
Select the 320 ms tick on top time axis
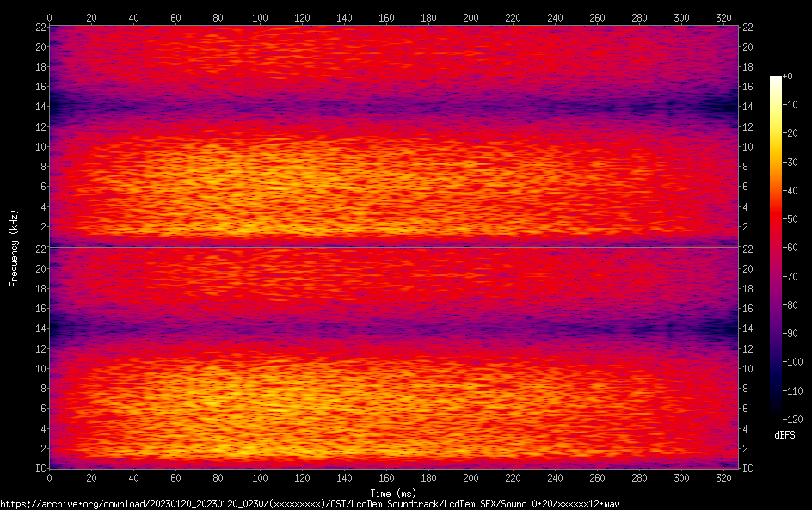point(723,17)
